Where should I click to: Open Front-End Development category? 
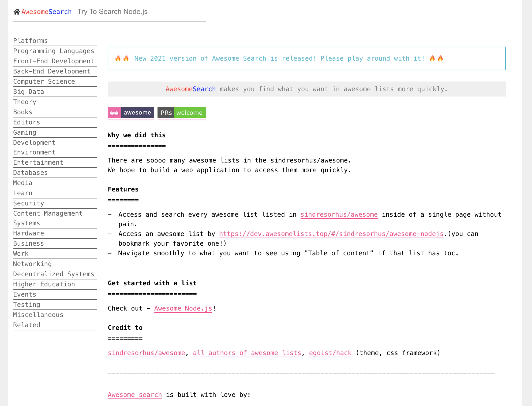tap(54, 61)
